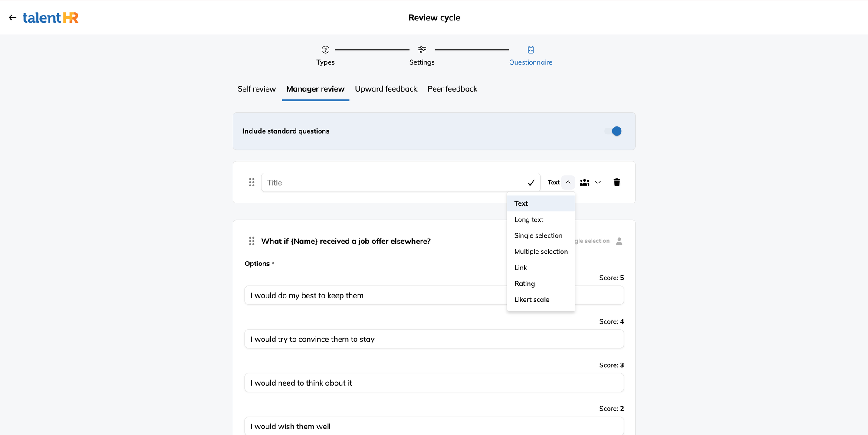
Task: Click the 'Score: 2' label
Action: pos(612,409)
